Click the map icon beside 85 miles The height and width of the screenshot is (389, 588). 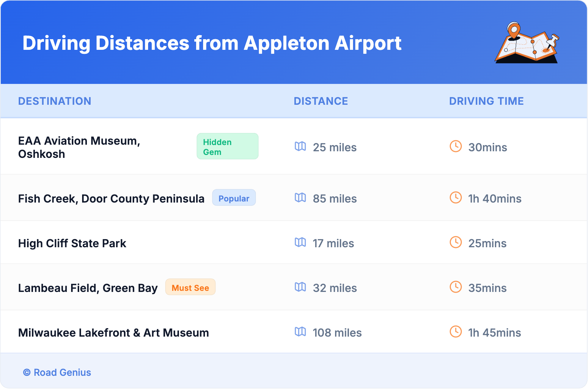(x=300, y=198)
